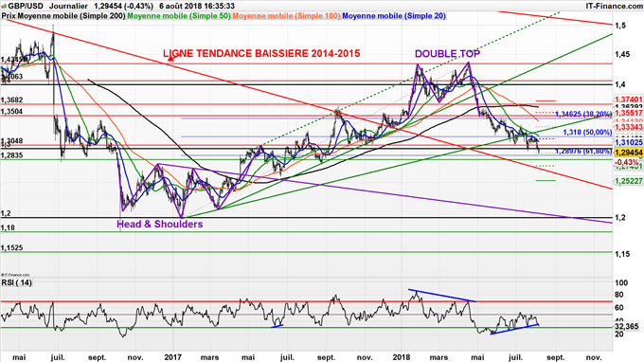Click the -0,43% change tag on price axis
Viewport: 644px width, 362px height.
point(627,163)
